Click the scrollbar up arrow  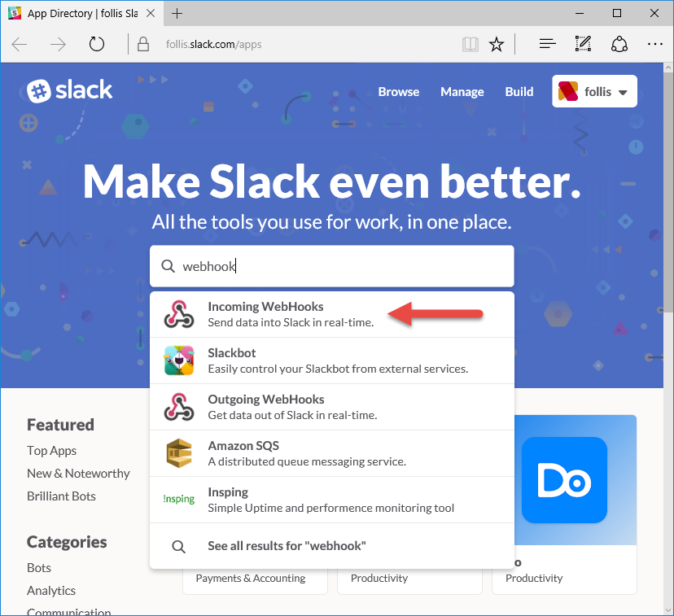pos(668,68)
